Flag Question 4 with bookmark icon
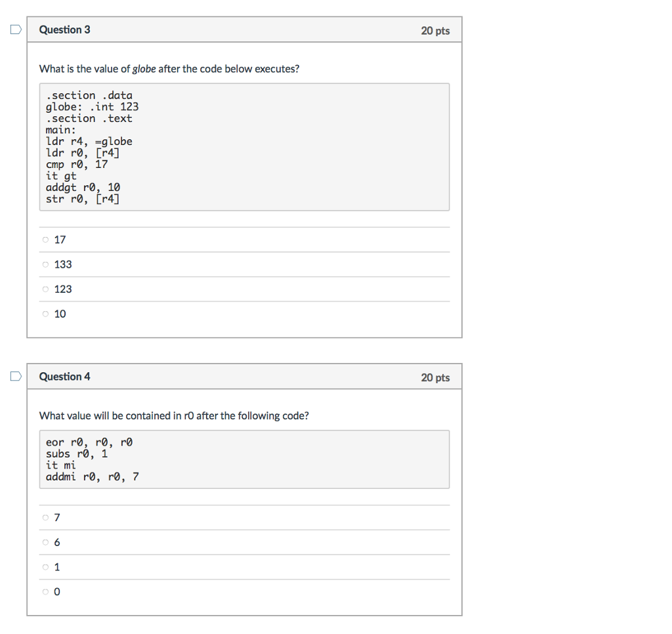Viewport: 672px width, 634px height. [x=16, y=376]
